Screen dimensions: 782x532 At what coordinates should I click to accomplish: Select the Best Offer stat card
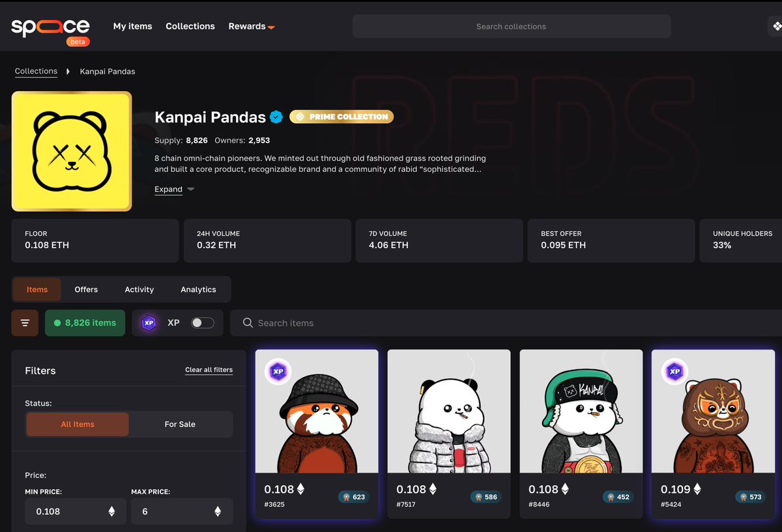tap(611, 240)
